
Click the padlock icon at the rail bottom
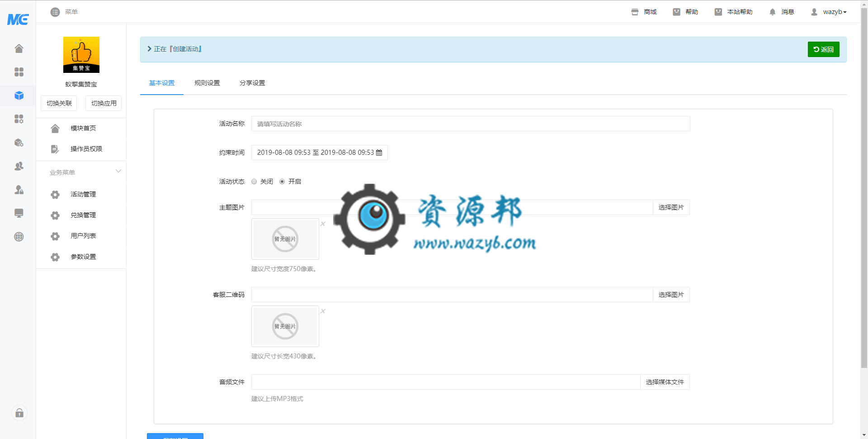19,413
